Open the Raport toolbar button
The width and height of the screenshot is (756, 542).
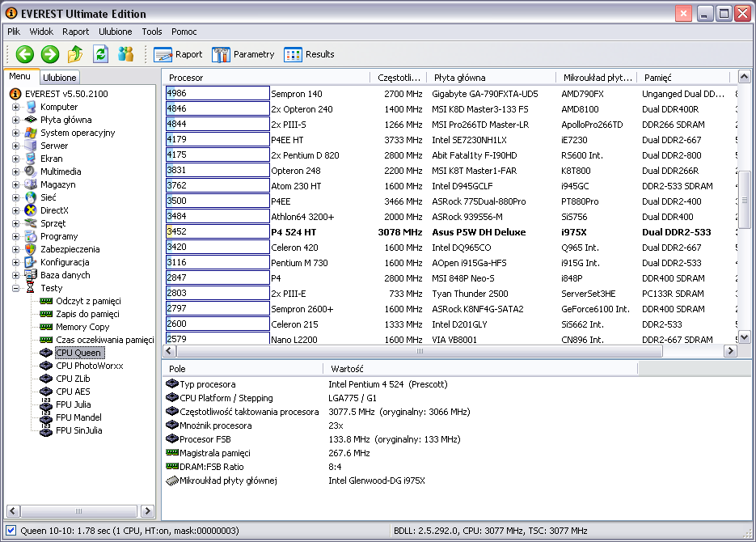click(x=178, y=54)
